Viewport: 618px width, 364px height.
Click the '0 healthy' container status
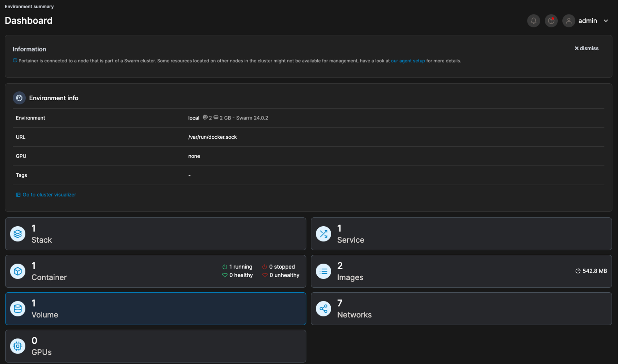[241, 275]
